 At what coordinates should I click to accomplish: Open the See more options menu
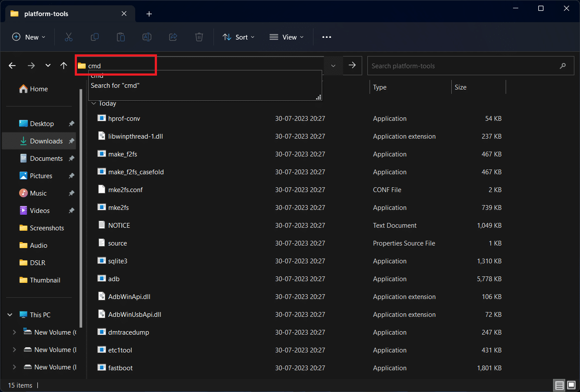pos(327,37)
